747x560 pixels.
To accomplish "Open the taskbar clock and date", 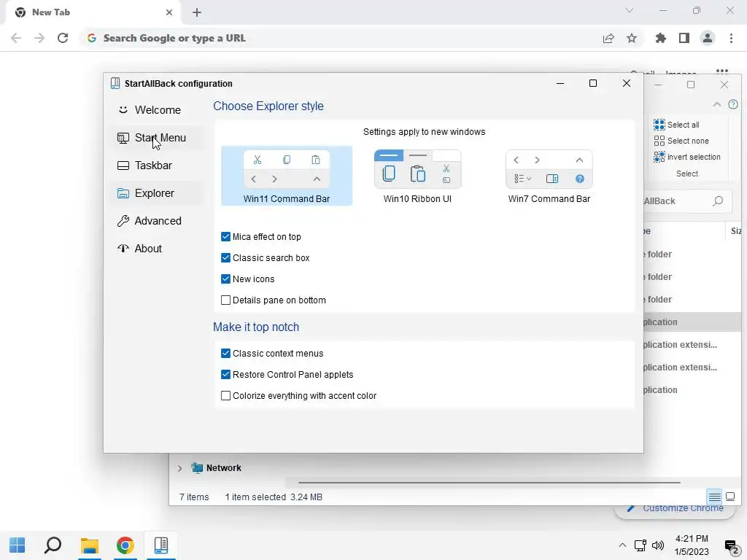I will pos(692,545).
